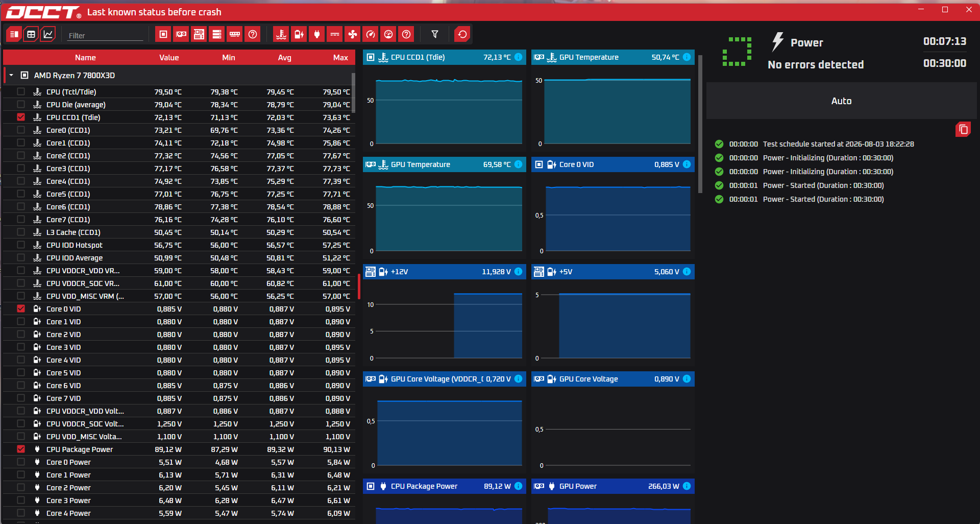
Task: Toggle the power plug sensor filter
Action: (317, 34)
